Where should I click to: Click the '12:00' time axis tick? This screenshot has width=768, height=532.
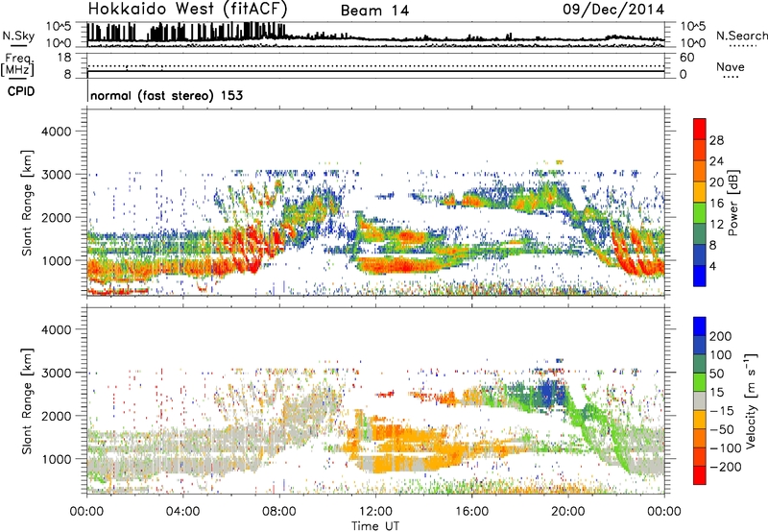[375, 512]
